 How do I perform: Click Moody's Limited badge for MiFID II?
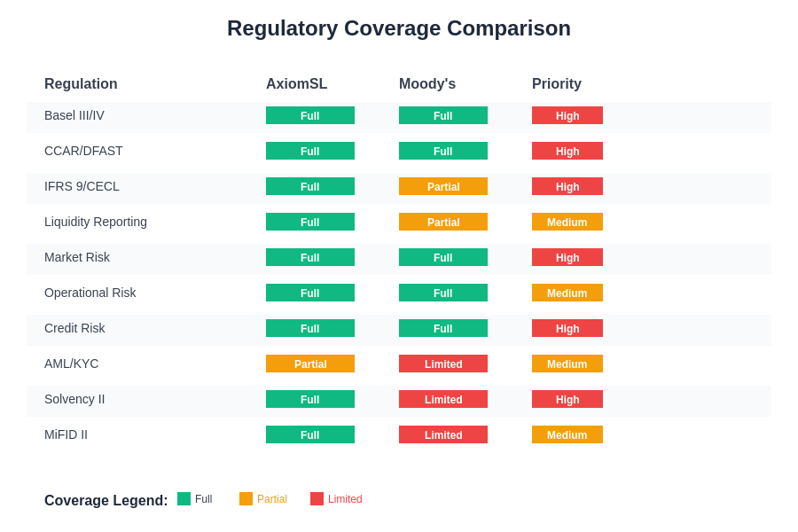click(x=443, y=434)
